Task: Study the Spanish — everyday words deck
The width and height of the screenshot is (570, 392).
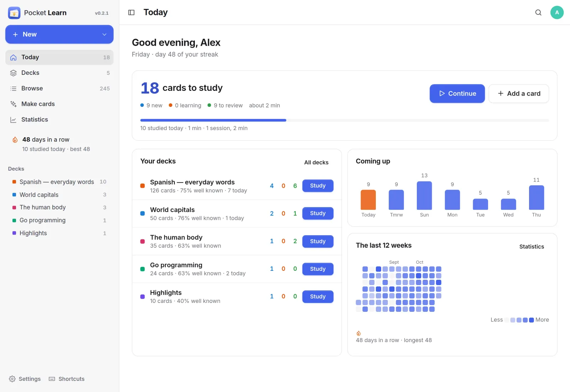Action: point(318,186)
